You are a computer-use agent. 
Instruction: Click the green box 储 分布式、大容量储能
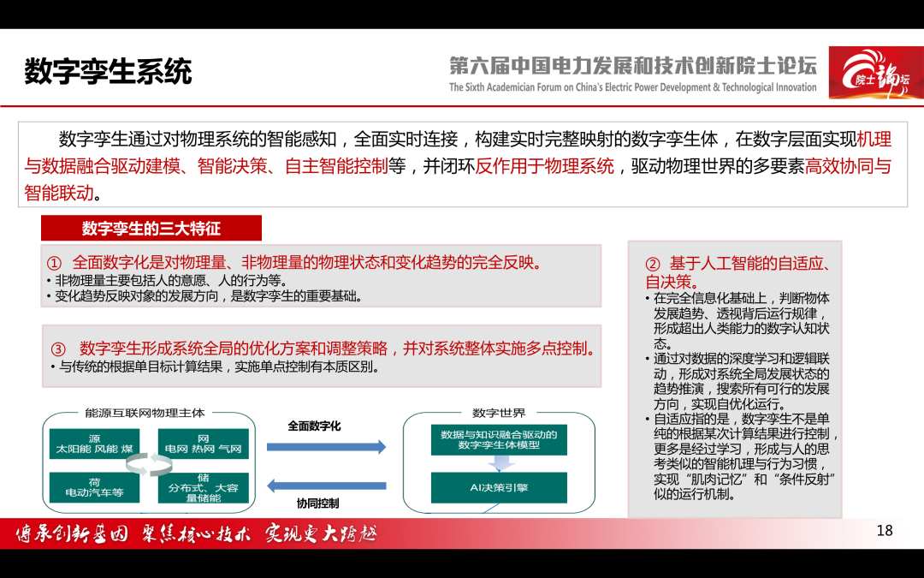coord(204,488)
